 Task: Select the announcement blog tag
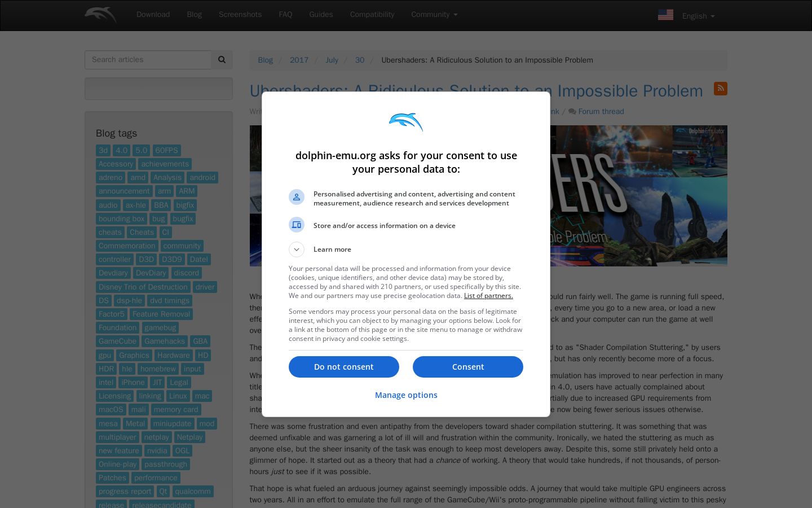pyautogui.click(x=124, y=191)
